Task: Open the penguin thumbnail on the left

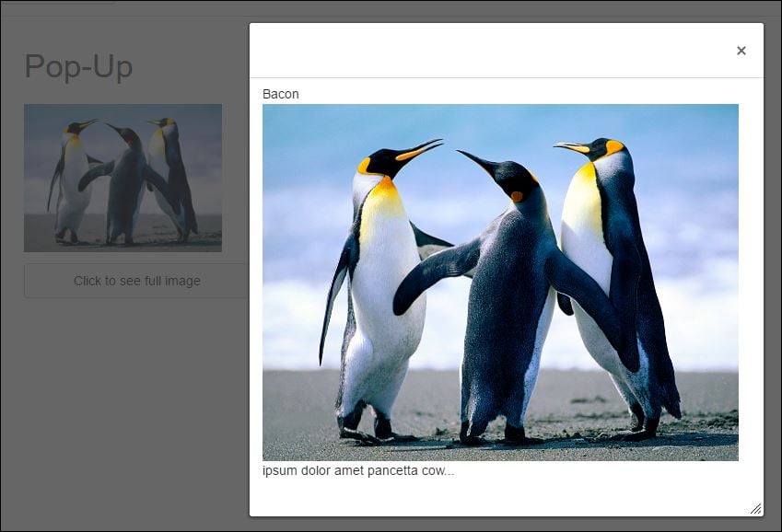Action: click(123, 177)
